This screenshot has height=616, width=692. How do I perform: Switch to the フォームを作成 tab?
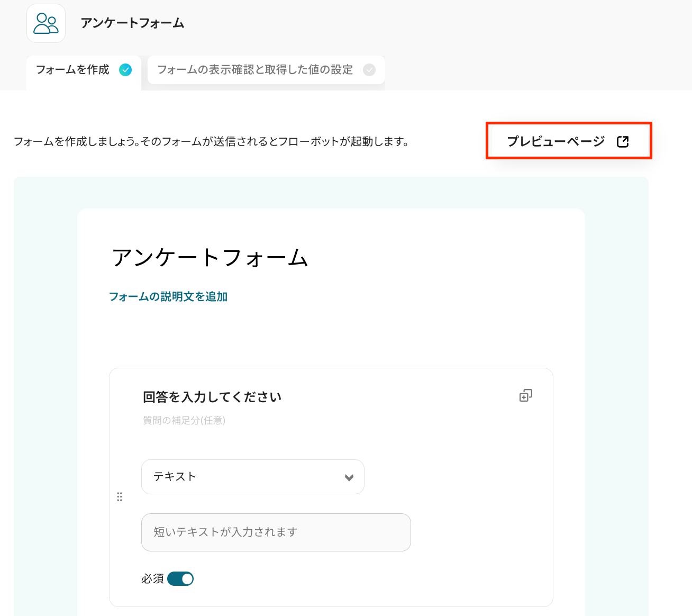click(73, 70)
